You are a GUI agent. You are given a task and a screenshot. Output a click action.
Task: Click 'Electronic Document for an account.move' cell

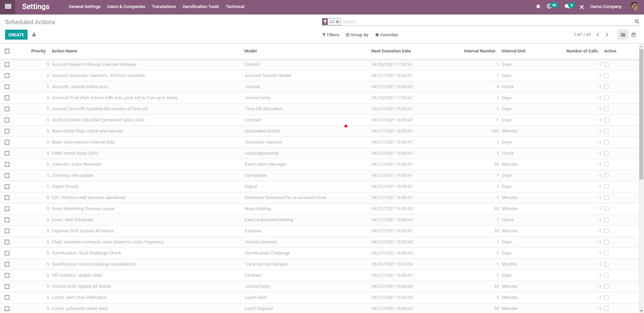click(x=285, y=198)
